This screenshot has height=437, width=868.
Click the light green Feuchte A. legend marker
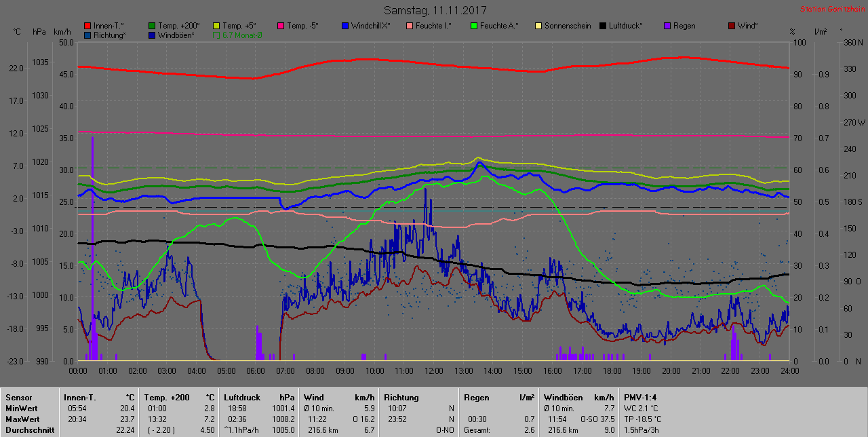474,26
